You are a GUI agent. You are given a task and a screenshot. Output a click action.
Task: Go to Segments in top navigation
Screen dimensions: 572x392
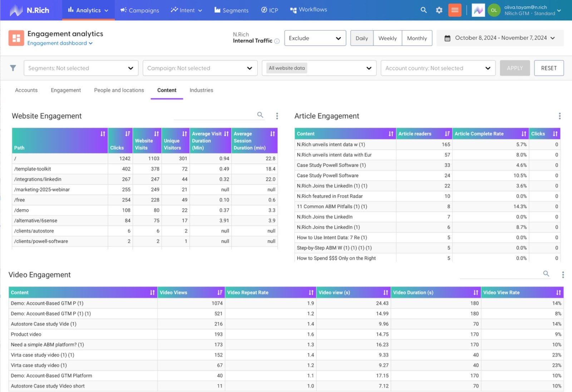231,10
